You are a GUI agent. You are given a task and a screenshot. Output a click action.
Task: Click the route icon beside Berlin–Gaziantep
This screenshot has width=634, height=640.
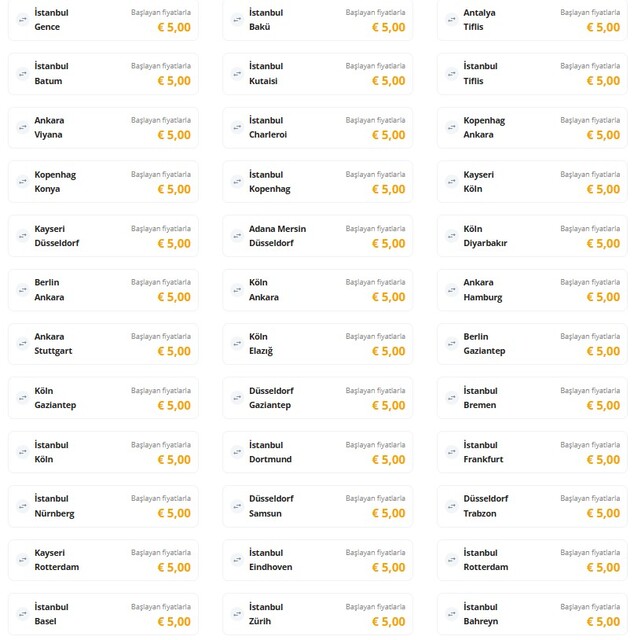click(x=452, y=343)
